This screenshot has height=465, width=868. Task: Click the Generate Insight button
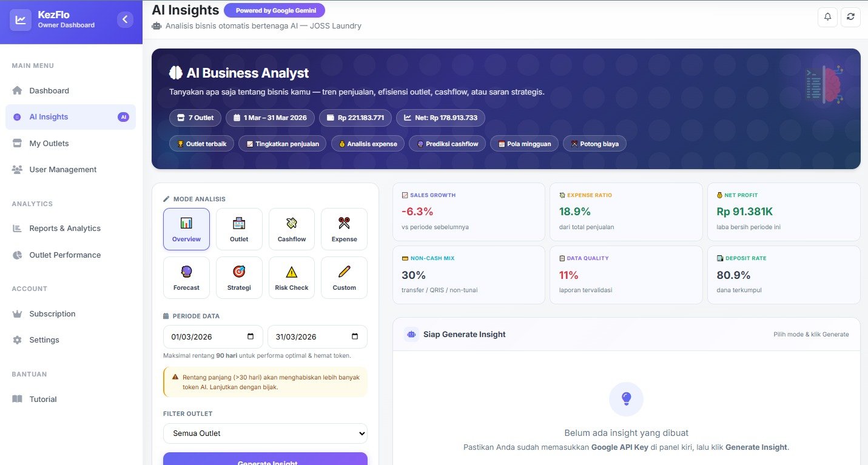[265, 460]
